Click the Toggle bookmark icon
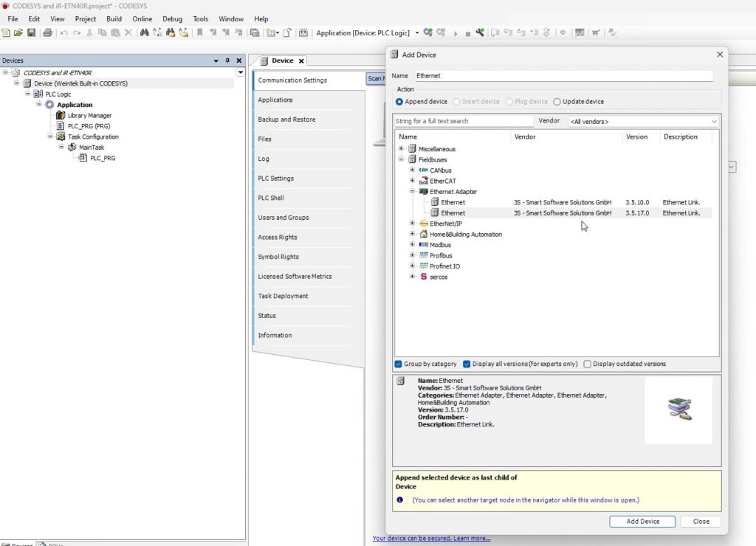The image size is (756, 546). tap(199, 32)
